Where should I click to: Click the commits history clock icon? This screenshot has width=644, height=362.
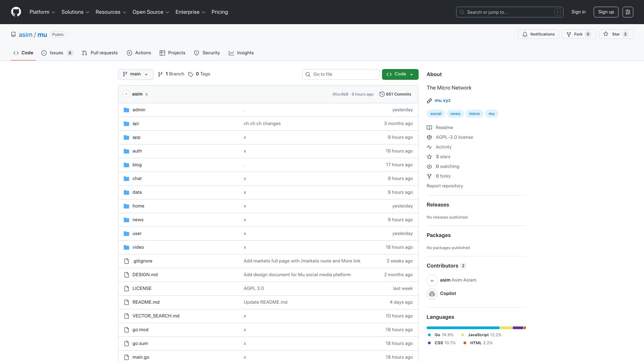382,94
